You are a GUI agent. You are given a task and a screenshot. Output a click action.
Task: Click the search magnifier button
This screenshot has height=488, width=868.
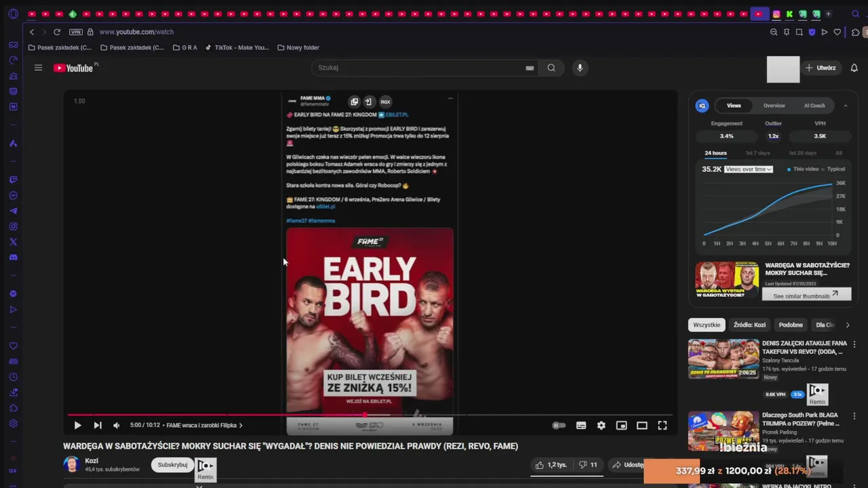(x=551, y=68)
